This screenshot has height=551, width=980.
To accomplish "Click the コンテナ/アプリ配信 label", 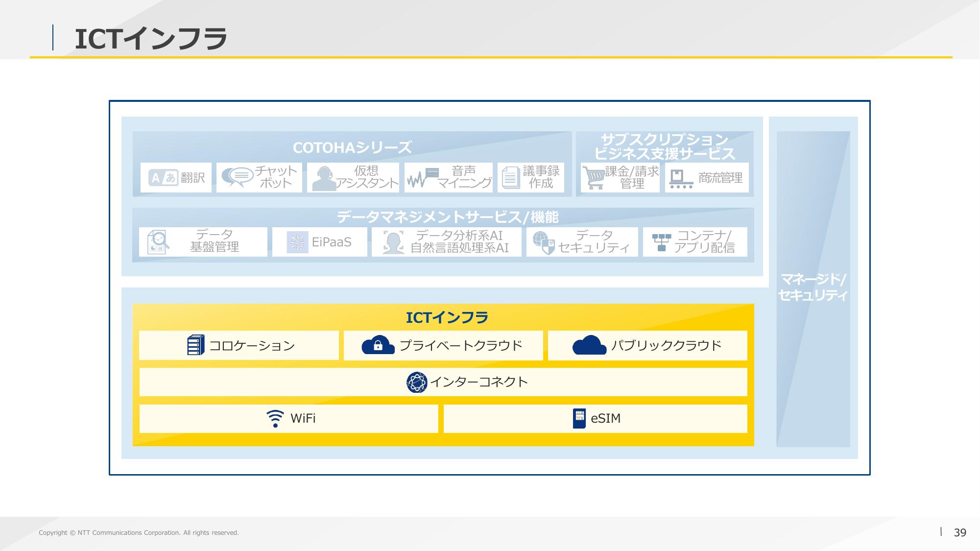I will [704, 241].
